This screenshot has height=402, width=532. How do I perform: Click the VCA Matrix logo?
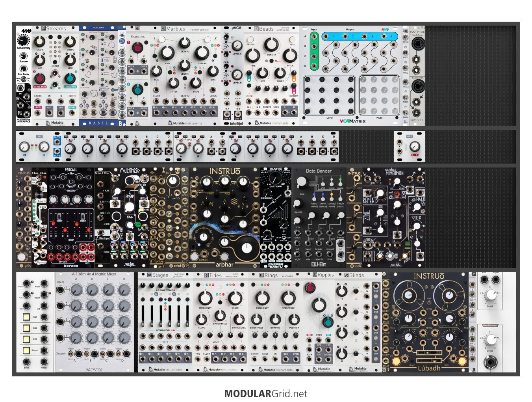[x=352, y=121]
